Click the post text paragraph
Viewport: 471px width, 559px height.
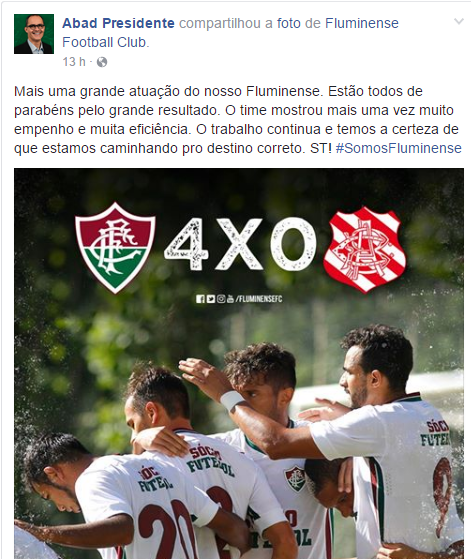click(238, 120)
